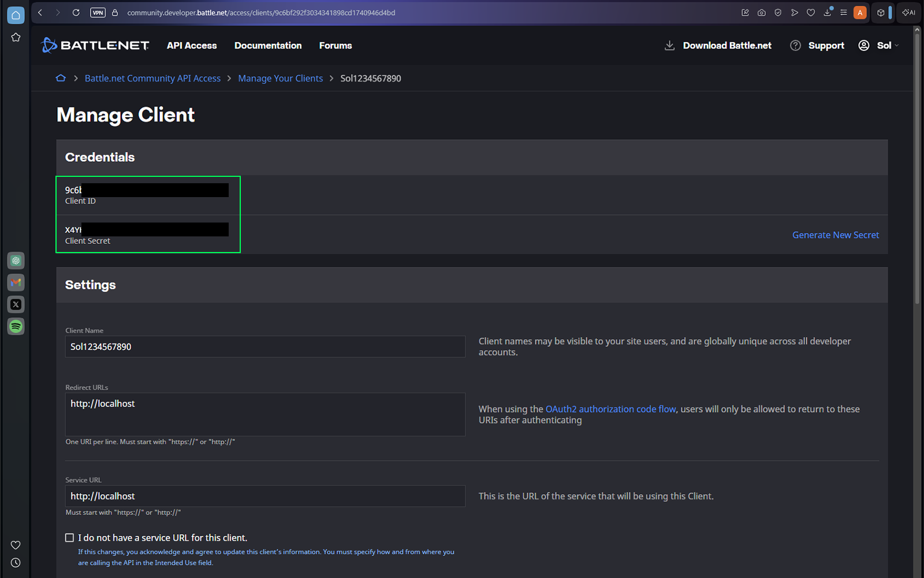
Task: Open the browser sidebar home icon
Action: coord(16,15)
